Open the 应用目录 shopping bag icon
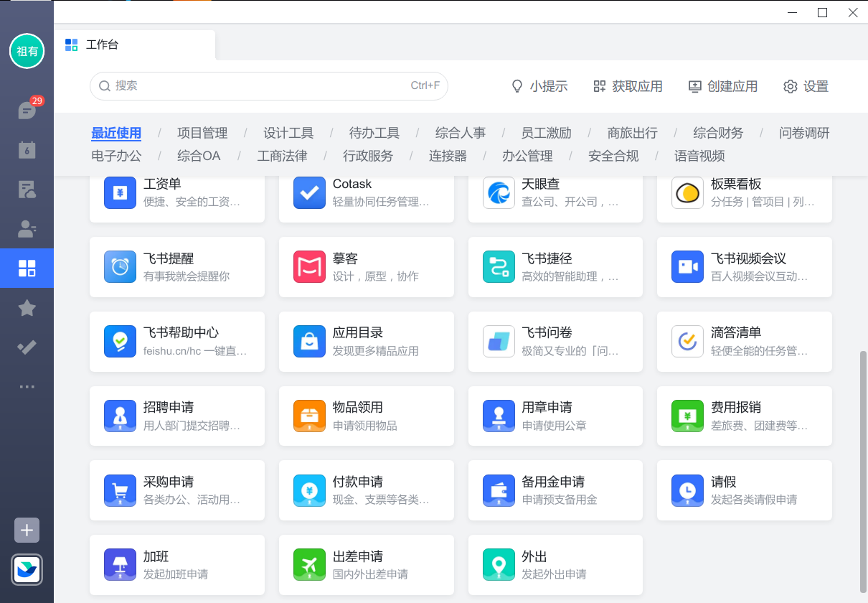868x603 pixels. (x=309, y=342)
